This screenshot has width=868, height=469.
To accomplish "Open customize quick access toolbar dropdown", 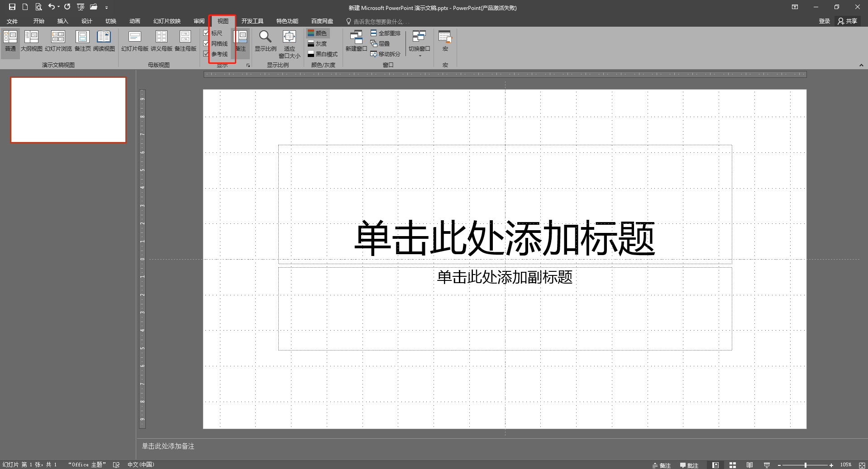I will (106, 7).
